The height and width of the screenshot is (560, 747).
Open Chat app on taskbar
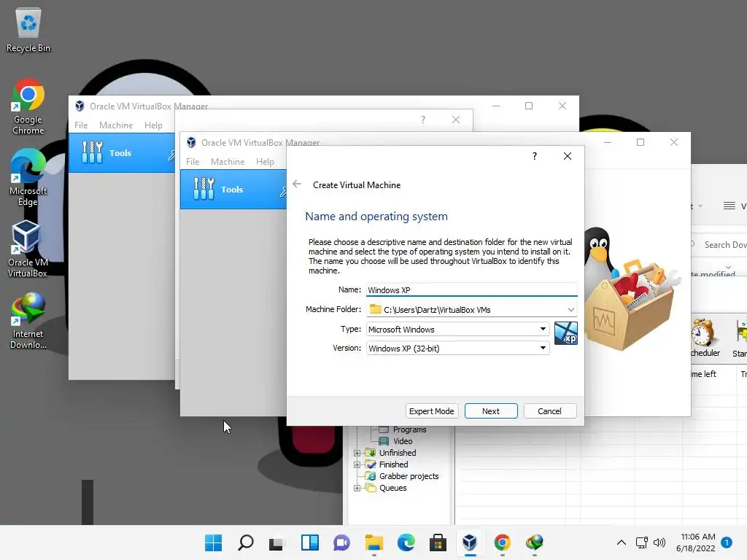point(341,542)
